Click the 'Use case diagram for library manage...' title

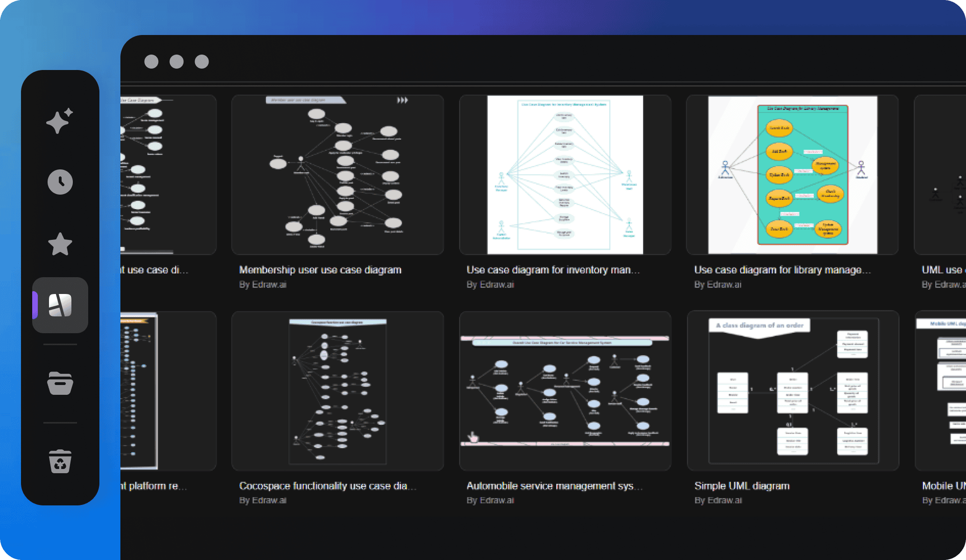(x=782, y=270)
